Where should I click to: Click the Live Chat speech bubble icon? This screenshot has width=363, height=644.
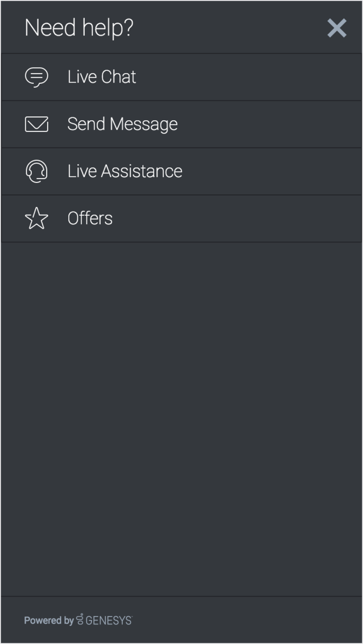[37, 77]
